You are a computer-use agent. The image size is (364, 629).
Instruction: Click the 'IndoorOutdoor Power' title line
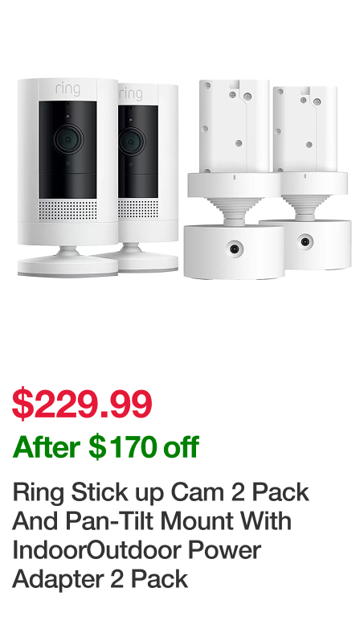coord(137,550)
